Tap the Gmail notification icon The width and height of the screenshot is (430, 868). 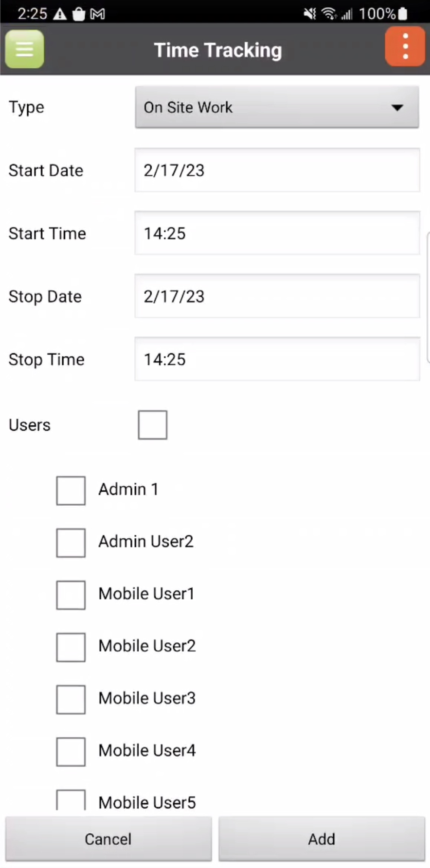(x=98, y=14)
